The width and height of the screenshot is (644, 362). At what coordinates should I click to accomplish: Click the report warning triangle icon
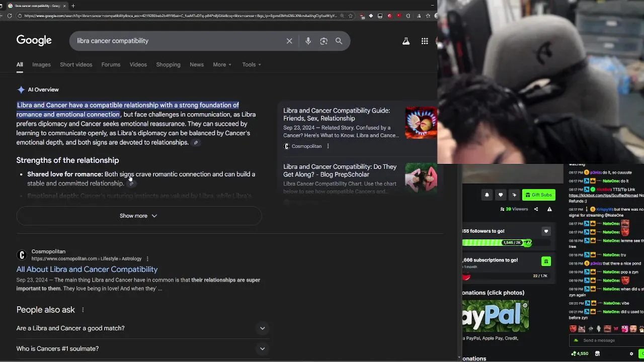point(549,209)
